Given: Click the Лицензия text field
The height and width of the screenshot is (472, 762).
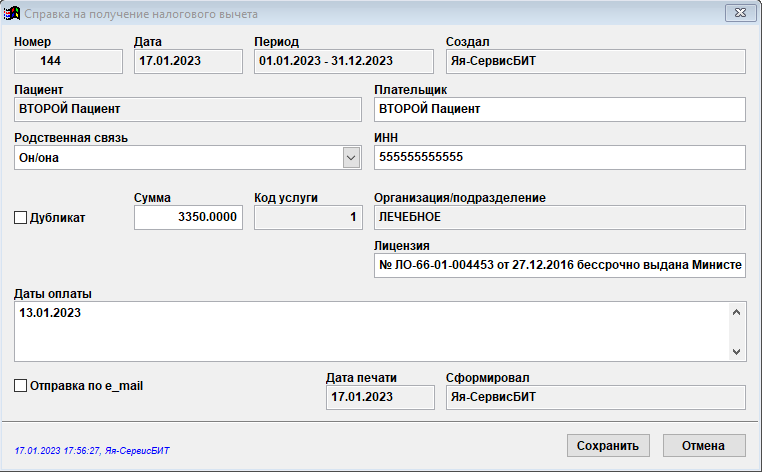Looking at the screenshot, I should point(559,266).
